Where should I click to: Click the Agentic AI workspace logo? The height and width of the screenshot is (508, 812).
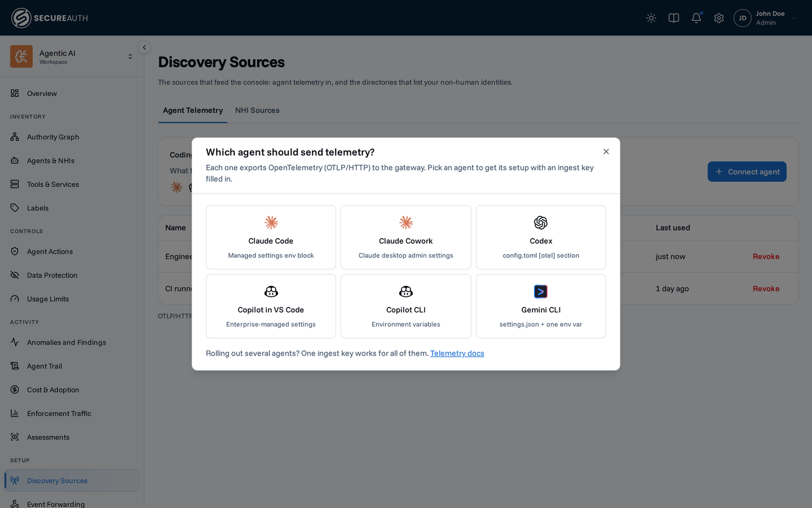21,56
